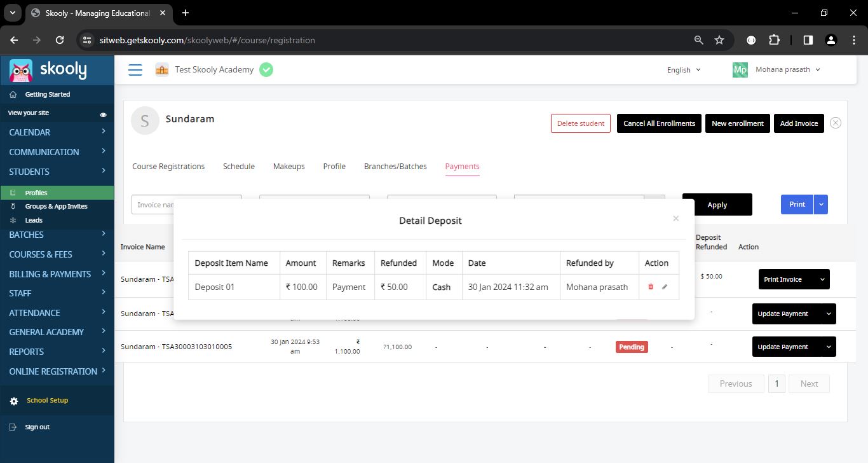The width and height of the screenshot is (868, 463).
Task: Go to pagination page 1
Action: tap(776, 384)
